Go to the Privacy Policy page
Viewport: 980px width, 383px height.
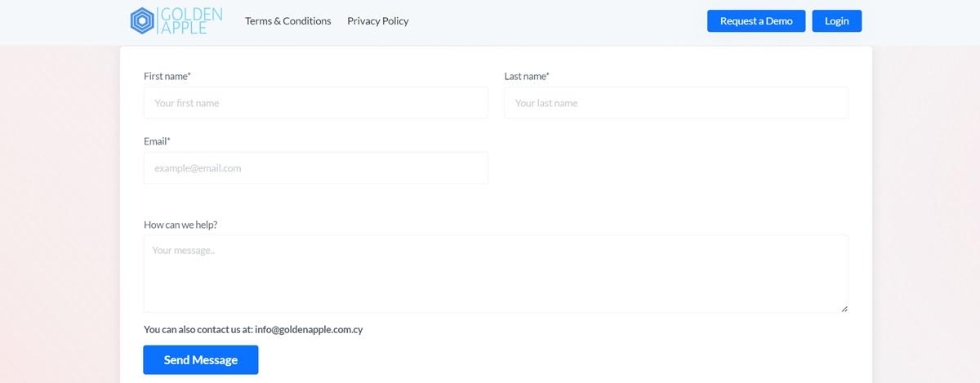pos(377,21)
